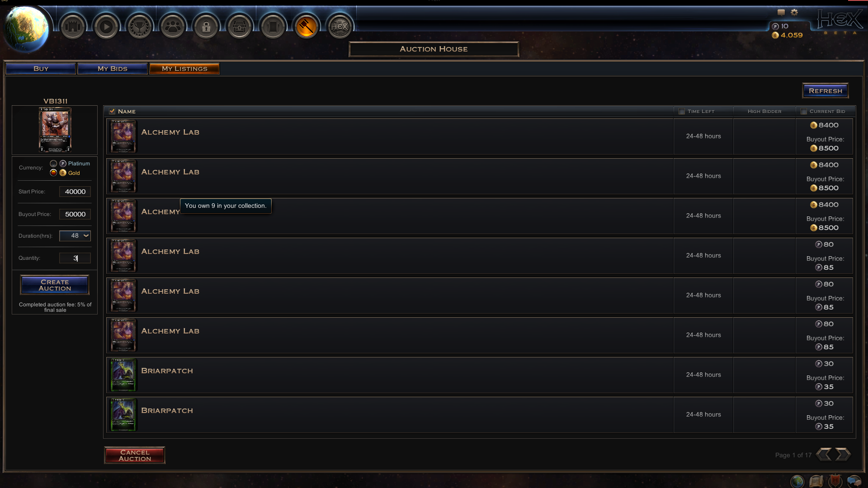Open the castle keep icon in top bar
868x488 pixels.
click(73, 27)
